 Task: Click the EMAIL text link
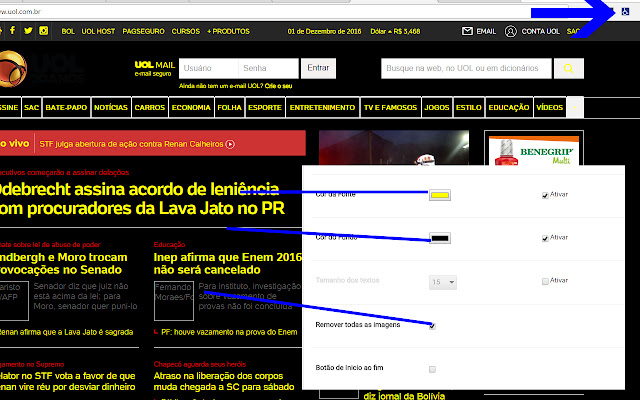(486, 31)
